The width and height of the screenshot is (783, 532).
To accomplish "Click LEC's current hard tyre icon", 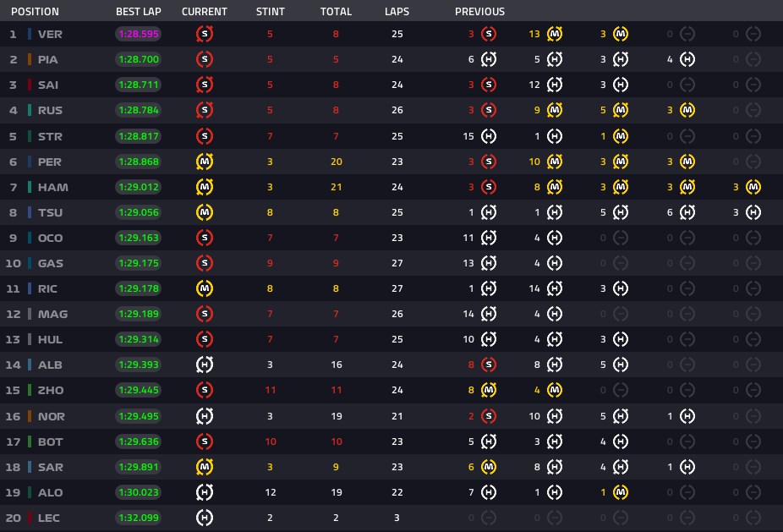I will pos(205,518).
